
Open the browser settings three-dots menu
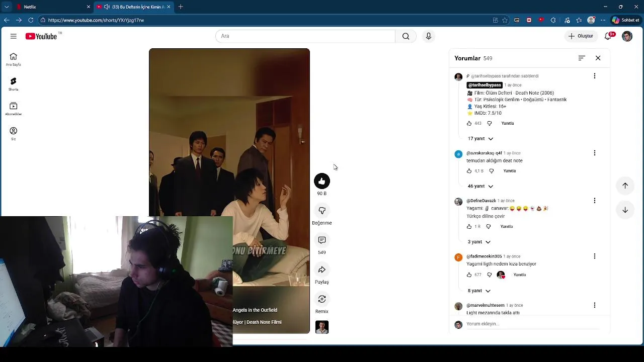coord(602,20)
